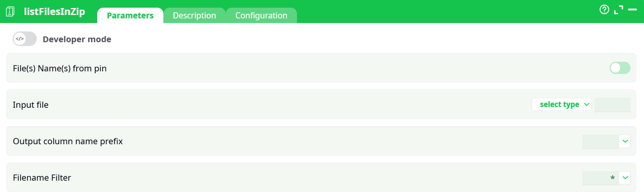This screenshot has height=196, width=644.
Task: Toggle Developer mode switch
Action: (24, 39)
